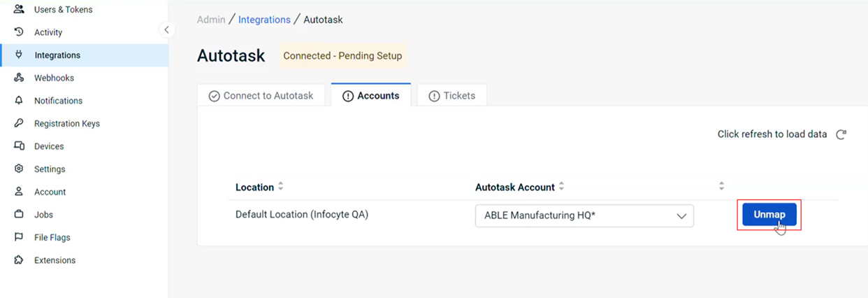Screen dimensions: 868x298
Task: Click the Extensions puzzle icon
Action: [19, 260]
